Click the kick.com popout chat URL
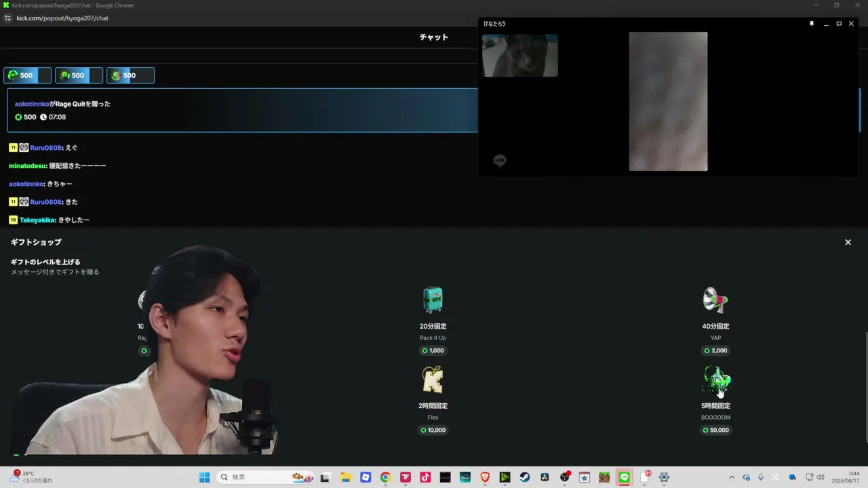Screen dimensions: 868x488 (62, 18)
